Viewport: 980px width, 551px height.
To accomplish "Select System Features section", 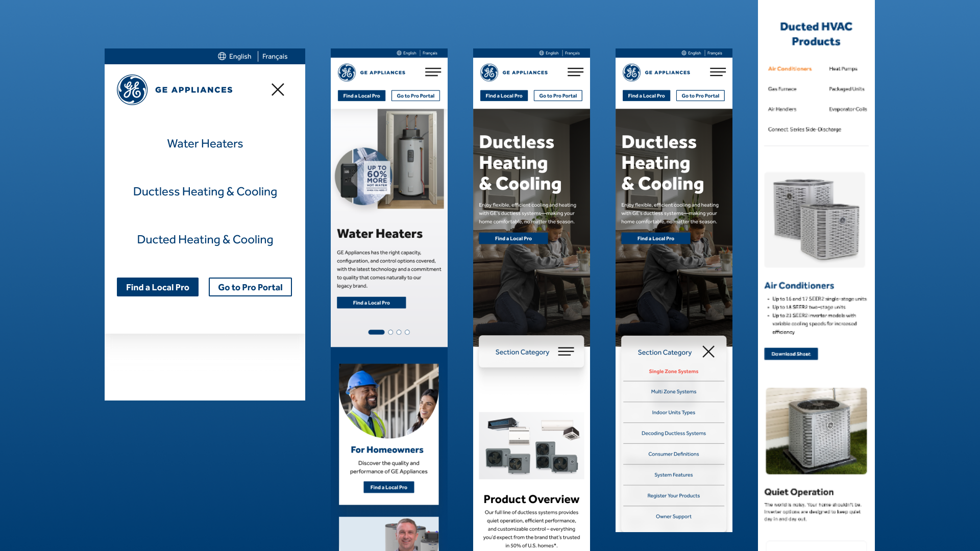I will (x=673, y=475).
